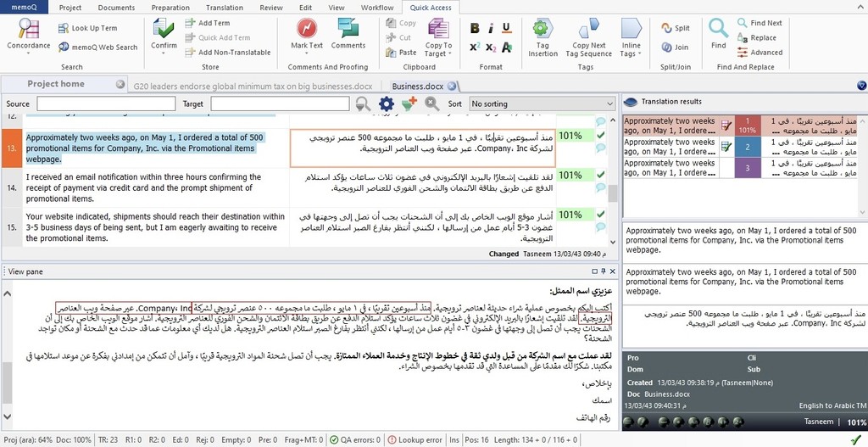Click QA errors status indicator
Viewport: 868px width, 447px height.
pos(354,440)
